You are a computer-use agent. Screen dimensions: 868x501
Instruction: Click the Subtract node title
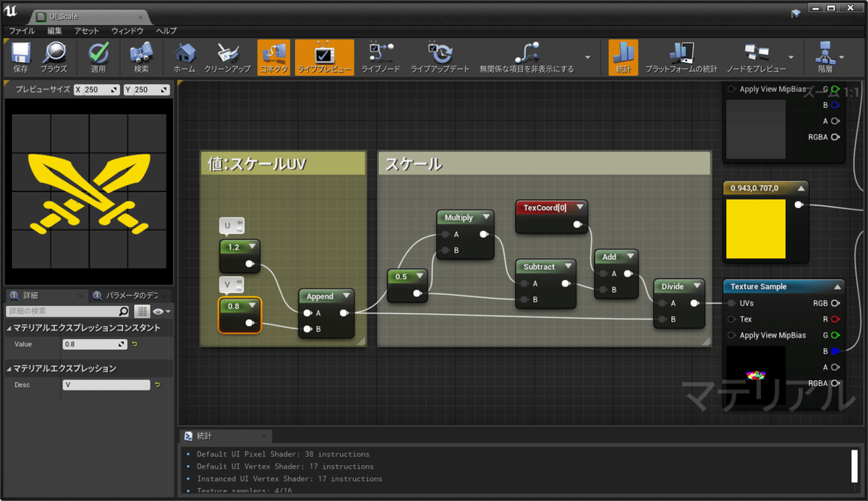[x=539, y=267]
